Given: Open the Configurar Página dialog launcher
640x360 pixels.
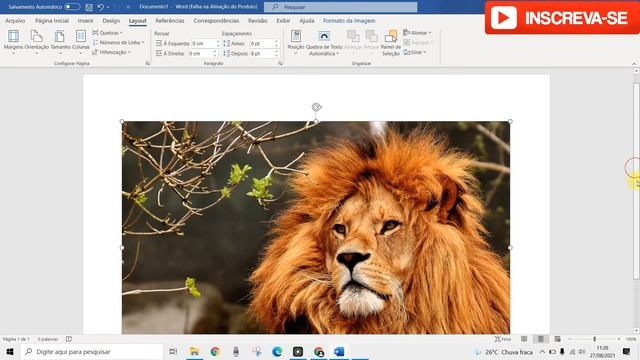Looking at the screenshot, I should click(148, 64).
